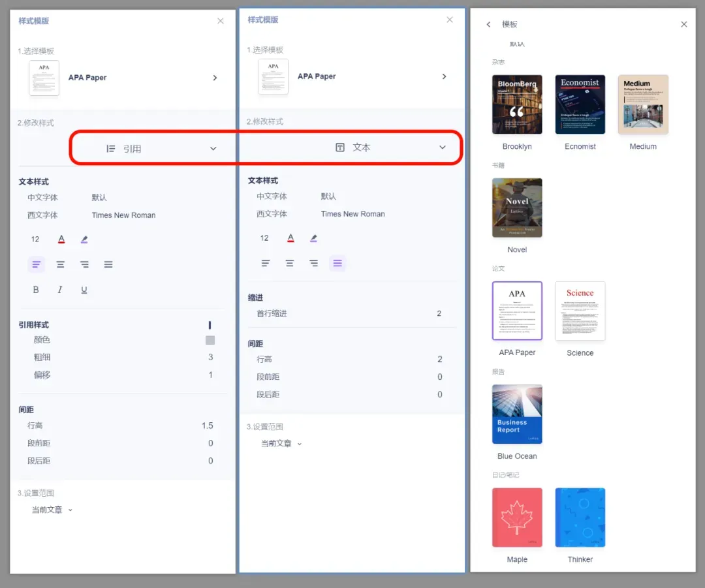This screenshot has height=588, width=705.
Task: Select highlight pen icon in middle panel
Action: (313, 238)
